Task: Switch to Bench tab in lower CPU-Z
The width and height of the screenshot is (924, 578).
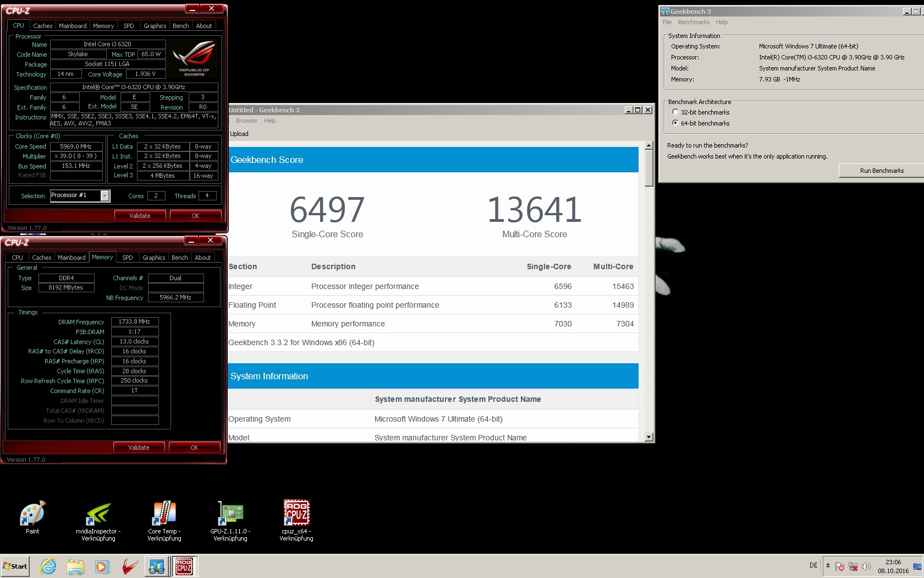Action: pos(179,258)
